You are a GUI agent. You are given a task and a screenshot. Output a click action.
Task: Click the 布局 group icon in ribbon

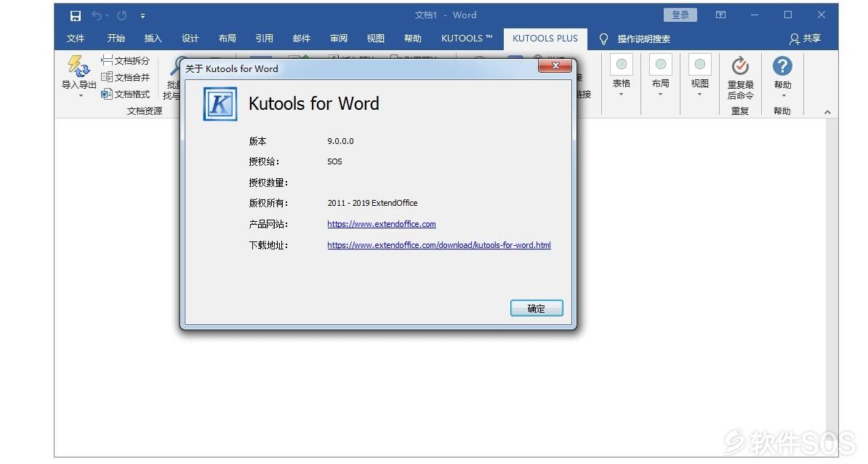click(x=660, y=64)
